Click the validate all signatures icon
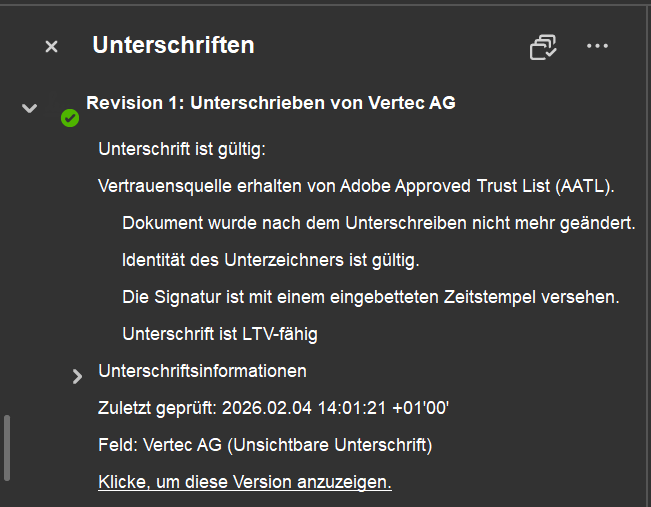Screen dimensions: 651x507 pyautogui.click(x=543, y=46)
